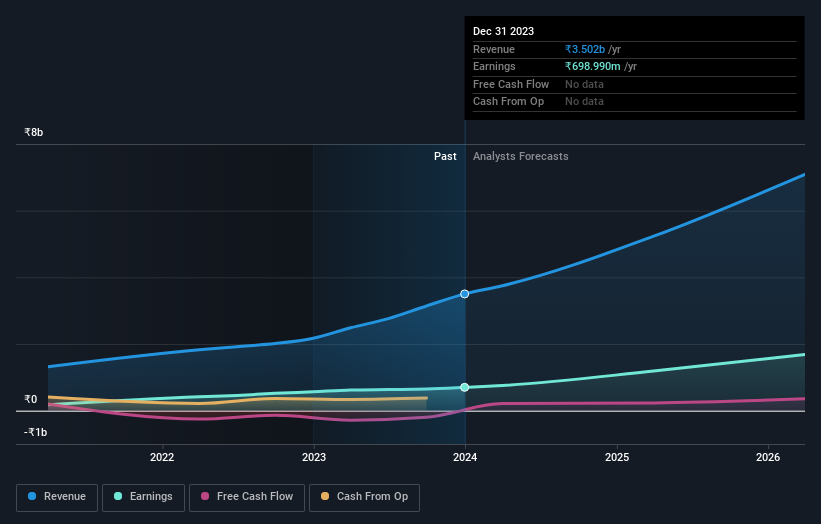
Task: Click the ₹698.990m earnings value in tooltip
Action: point(593,66)
